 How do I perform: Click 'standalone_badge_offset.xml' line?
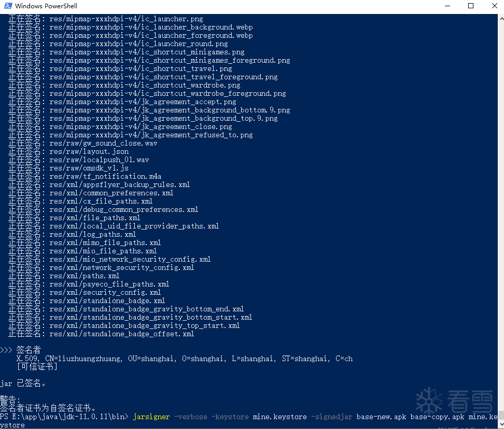tap(101, 334)
